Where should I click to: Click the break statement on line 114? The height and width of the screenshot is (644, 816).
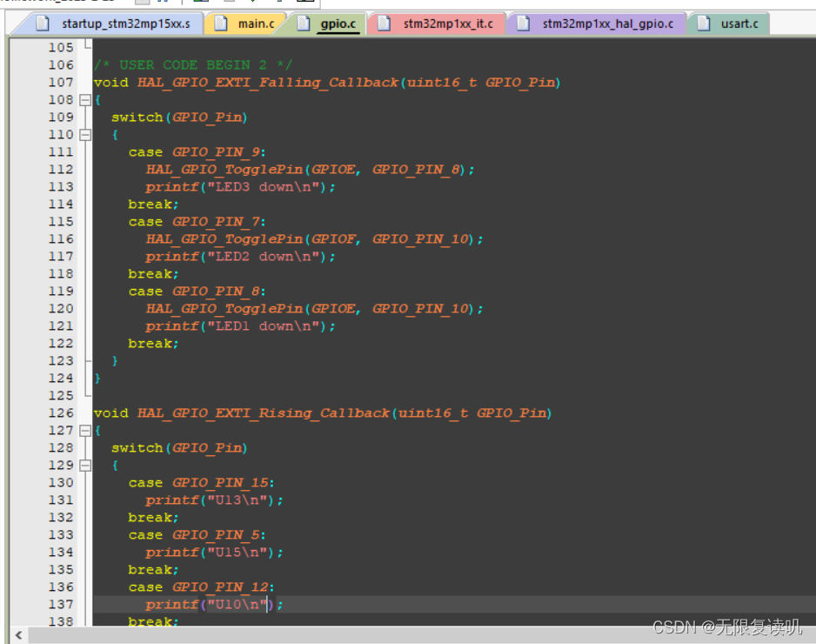tap(153, 205)
